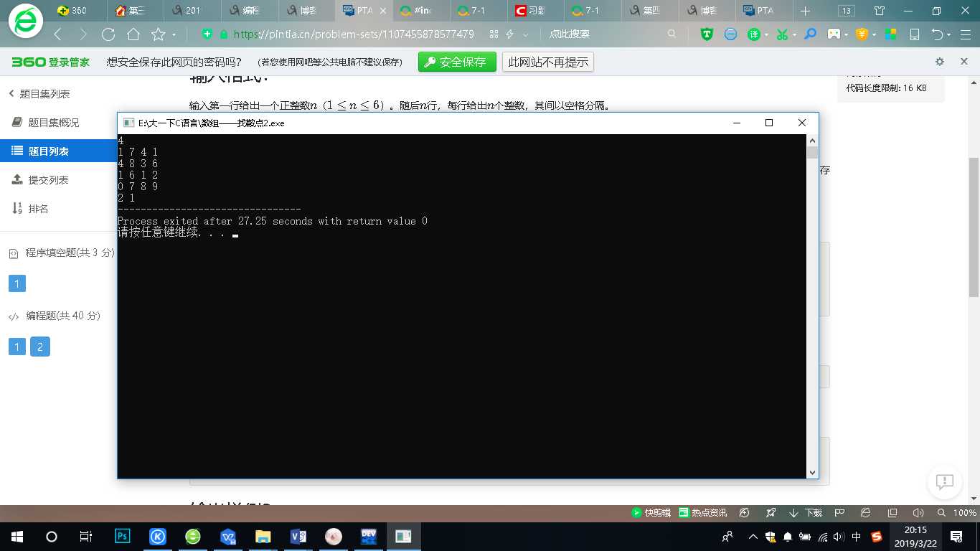
Task: Open the favorites star dropdown arrow
Action: point(174,34)
